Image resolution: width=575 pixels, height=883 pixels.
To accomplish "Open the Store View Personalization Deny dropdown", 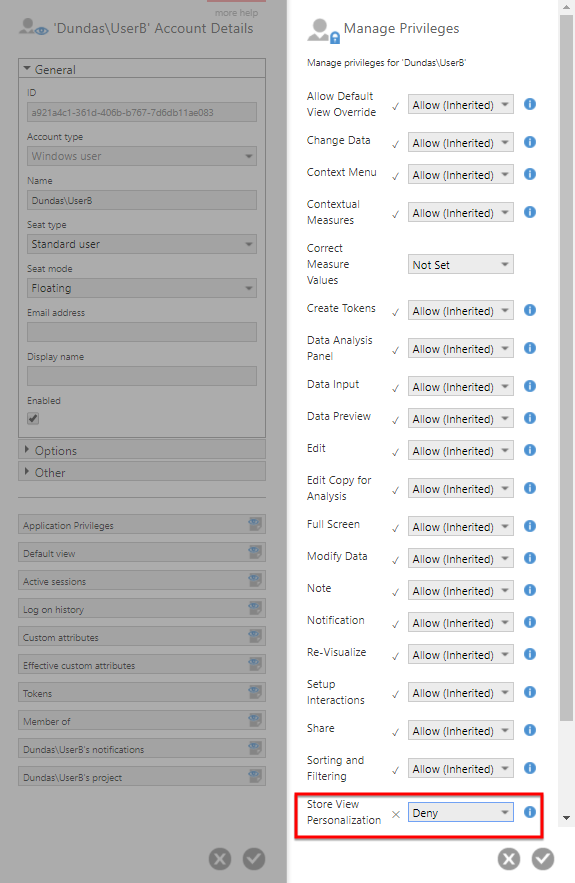I will pyautogui.click(x=460, y=812).
